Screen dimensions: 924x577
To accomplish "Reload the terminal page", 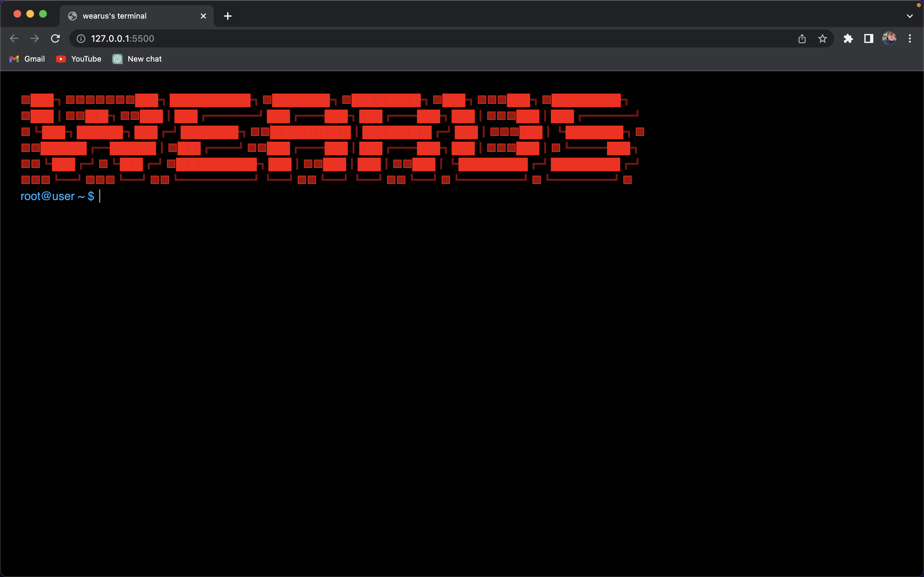I will click(x=56, y=38).
